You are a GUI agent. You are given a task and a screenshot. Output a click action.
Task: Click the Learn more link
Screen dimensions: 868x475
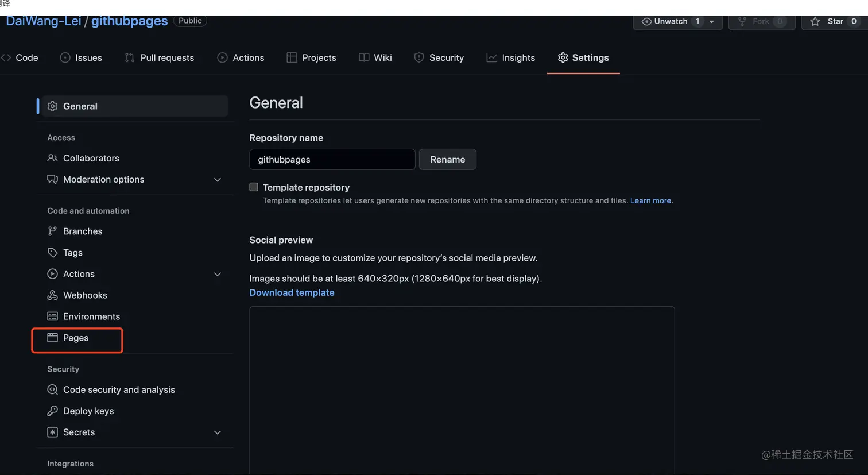click(650, 200)
